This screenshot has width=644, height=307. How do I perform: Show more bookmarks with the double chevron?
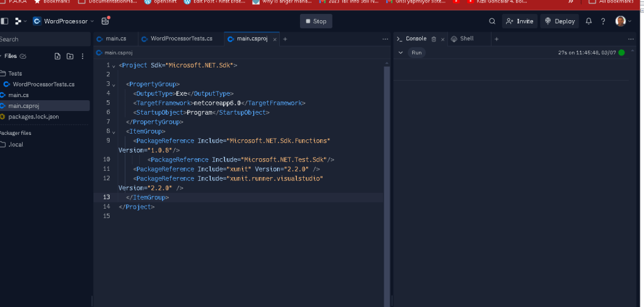point(571,2)
